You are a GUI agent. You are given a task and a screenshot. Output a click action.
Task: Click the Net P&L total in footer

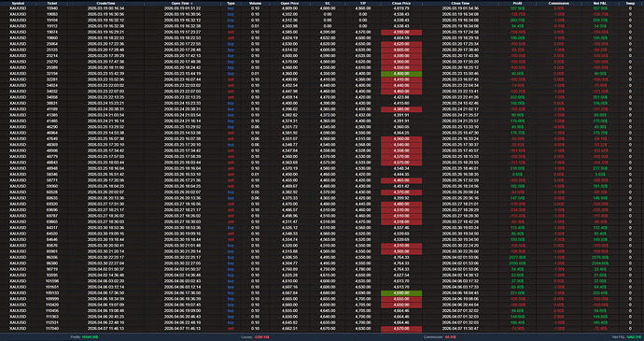click(x=627, y=337)
